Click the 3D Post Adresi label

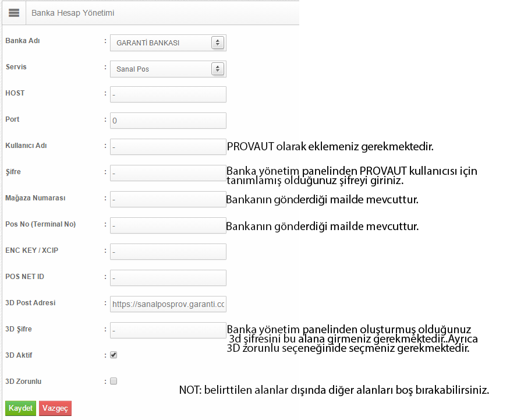coord(31,302)
